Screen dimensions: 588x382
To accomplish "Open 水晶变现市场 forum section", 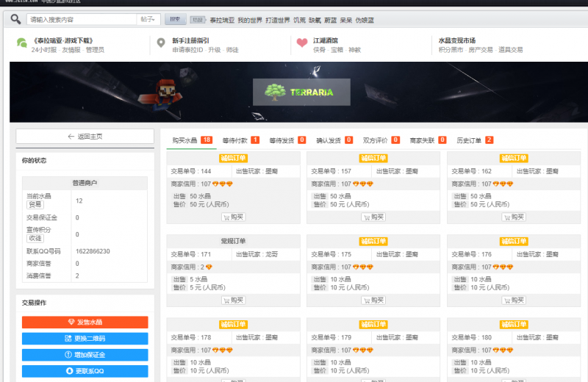I will 456,40.
